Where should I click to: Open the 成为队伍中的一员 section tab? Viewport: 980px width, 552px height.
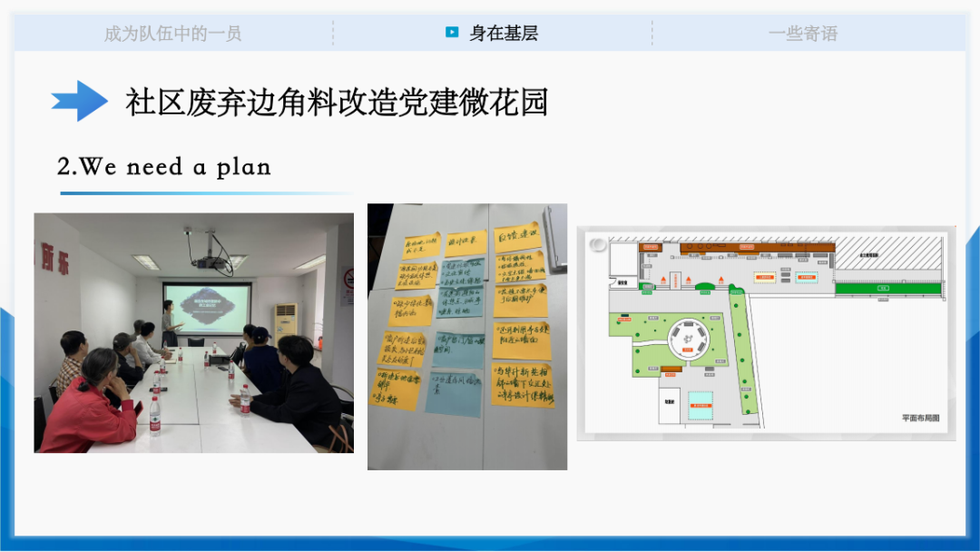[x=172, y=34]
